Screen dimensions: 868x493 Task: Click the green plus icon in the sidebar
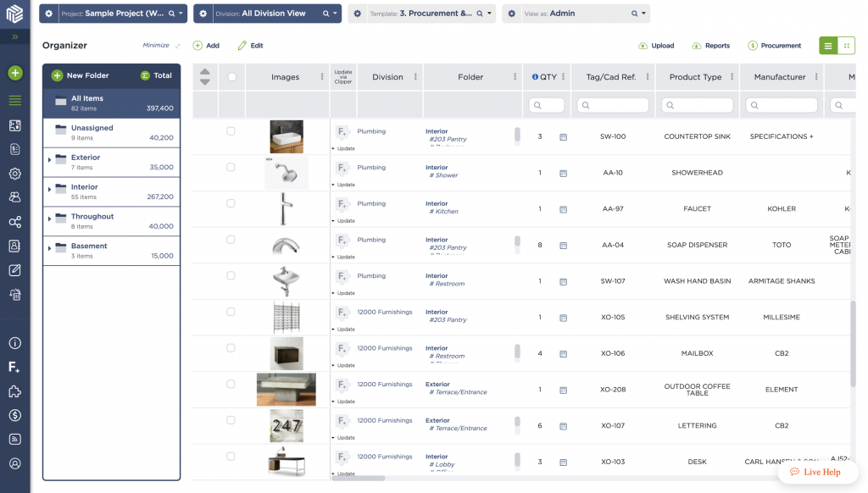[14, 73]
